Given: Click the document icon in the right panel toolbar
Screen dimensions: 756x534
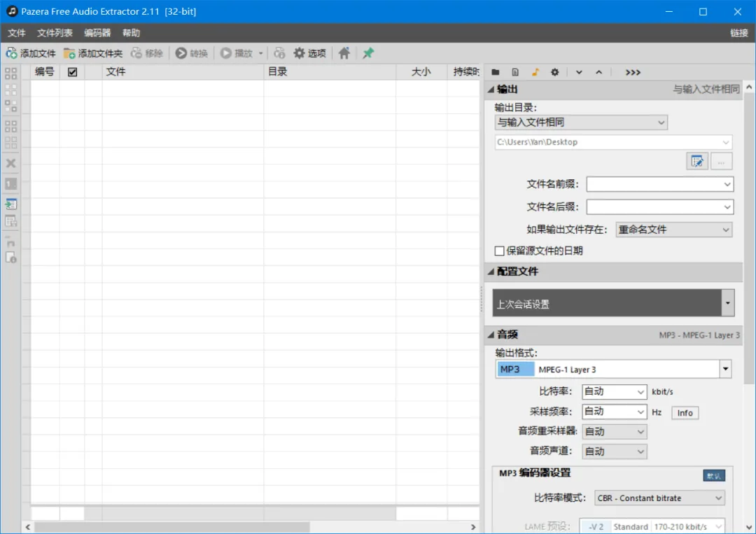Looking at the screenshot, I should pyautogui.click(x=515, y=72).
